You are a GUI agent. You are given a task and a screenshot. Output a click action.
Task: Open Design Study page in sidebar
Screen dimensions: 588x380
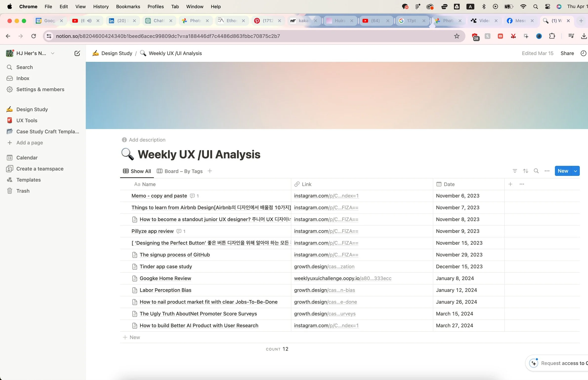point(32,109)
